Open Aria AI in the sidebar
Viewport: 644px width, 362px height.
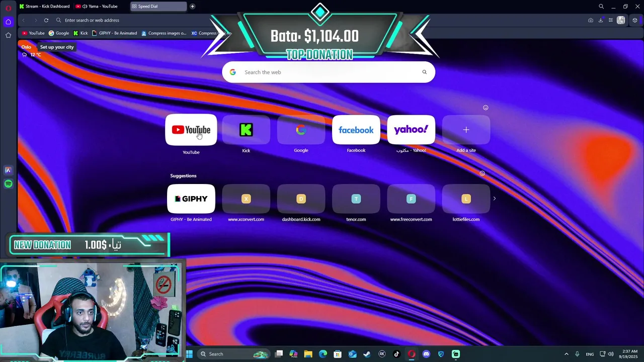(8, 170)
